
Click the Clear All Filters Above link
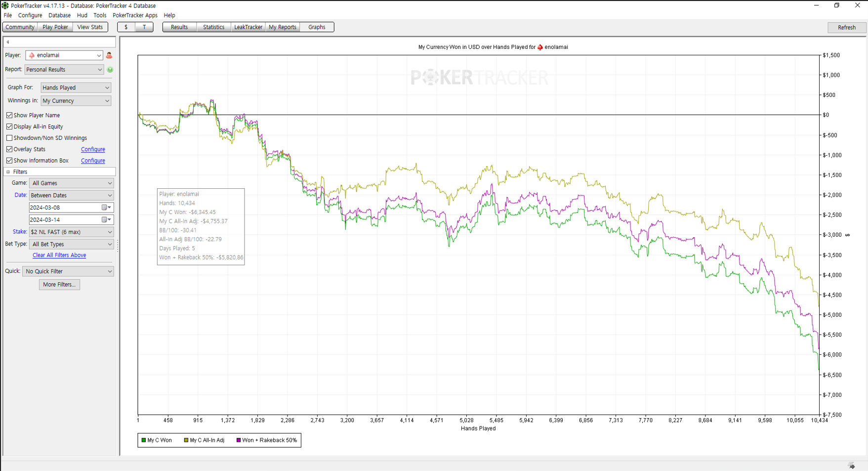(59, 256)
